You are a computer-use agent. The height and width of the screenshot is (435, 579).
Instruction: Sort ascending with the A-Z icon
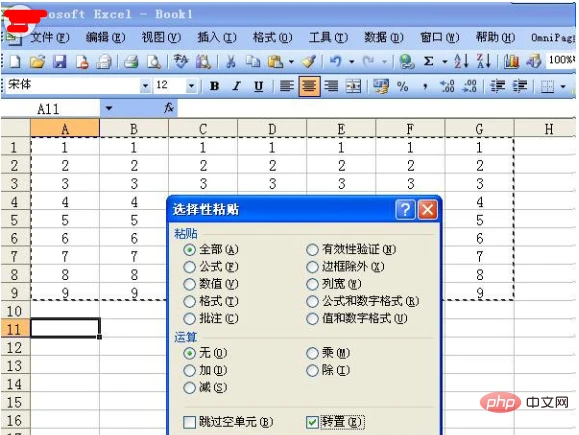[461, 61]
